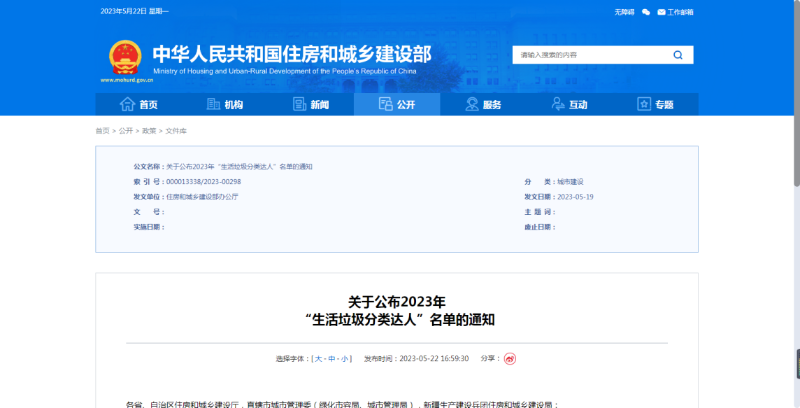
Task: Click the article heading 关于公布2023年
Action: pos(397,302)
